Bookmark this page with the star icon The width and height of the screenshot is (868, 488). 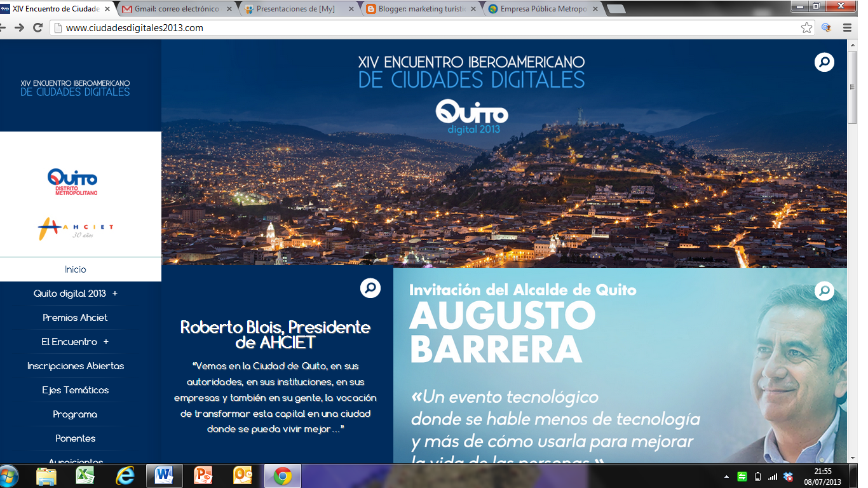pos(806,27)
